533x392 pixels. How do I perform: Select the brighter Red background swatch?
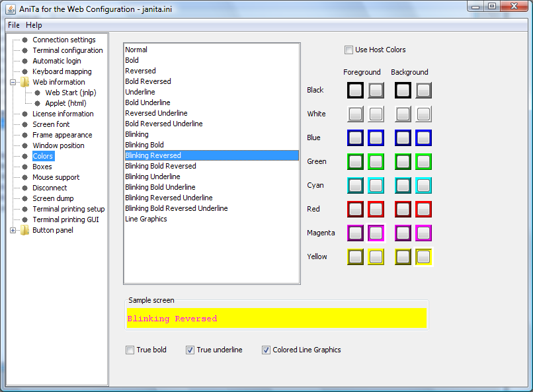(x=423, y=210)
